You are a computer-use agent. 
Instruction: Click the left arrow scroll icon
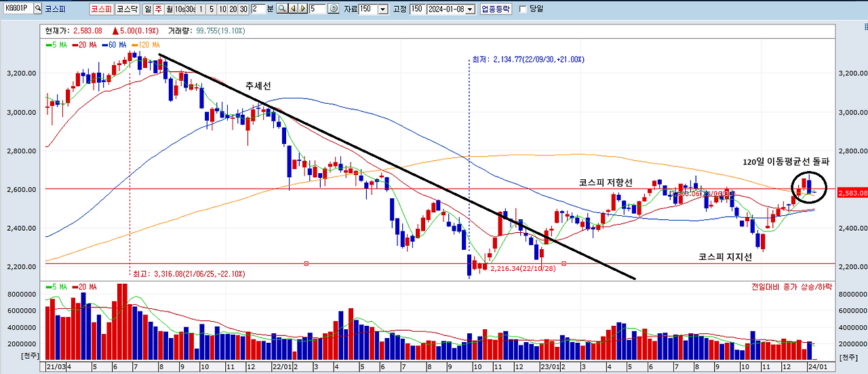point(293,9)
